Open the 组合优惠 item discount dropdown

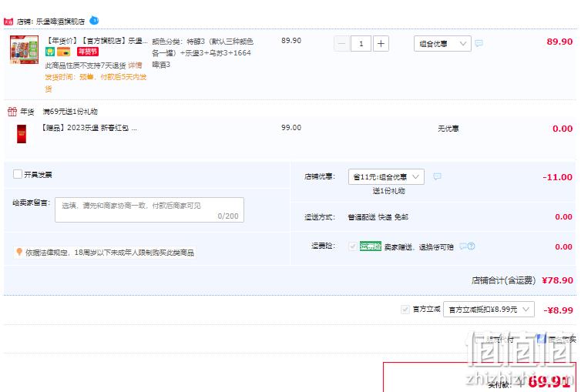pos(442,44)
